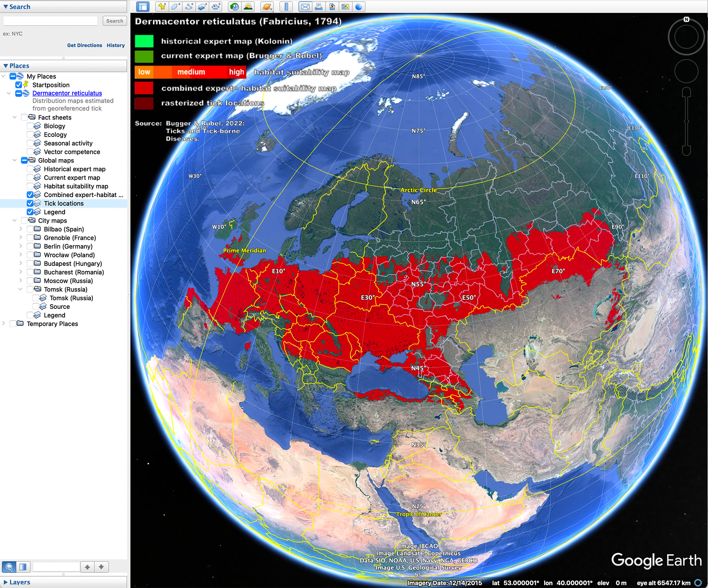Click the historical expert map green swatch
708x588 pixels.
(144, 41)
